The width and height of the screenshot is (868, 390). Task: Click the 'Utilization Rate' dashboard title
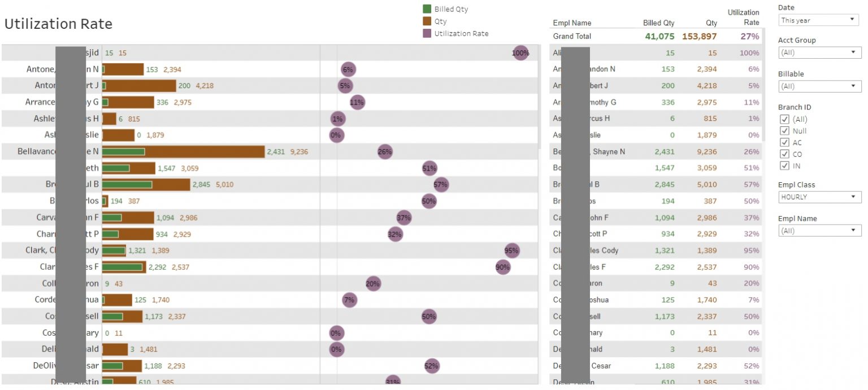[x=58, y=24]
